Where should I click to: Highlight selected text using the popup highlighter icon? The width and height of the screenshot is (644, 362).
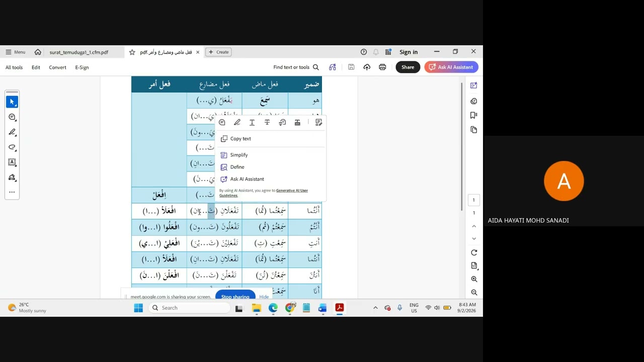[237, 122]
